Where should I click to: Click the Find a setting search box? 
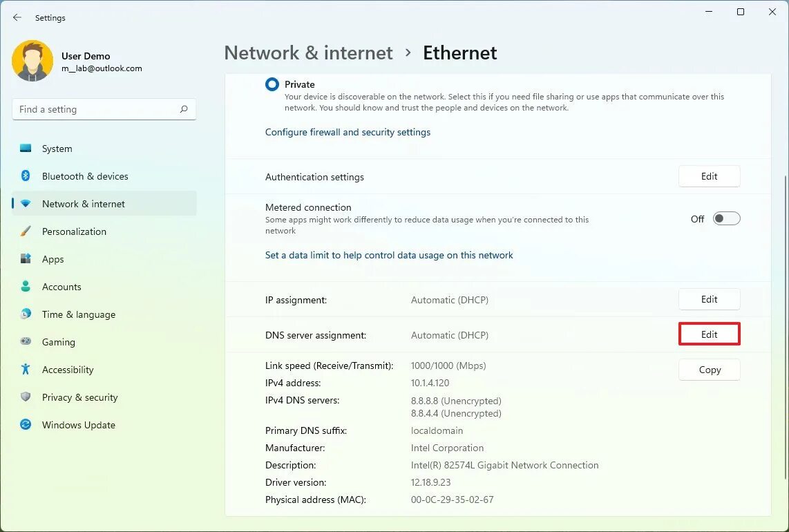[x=95, y=109]
